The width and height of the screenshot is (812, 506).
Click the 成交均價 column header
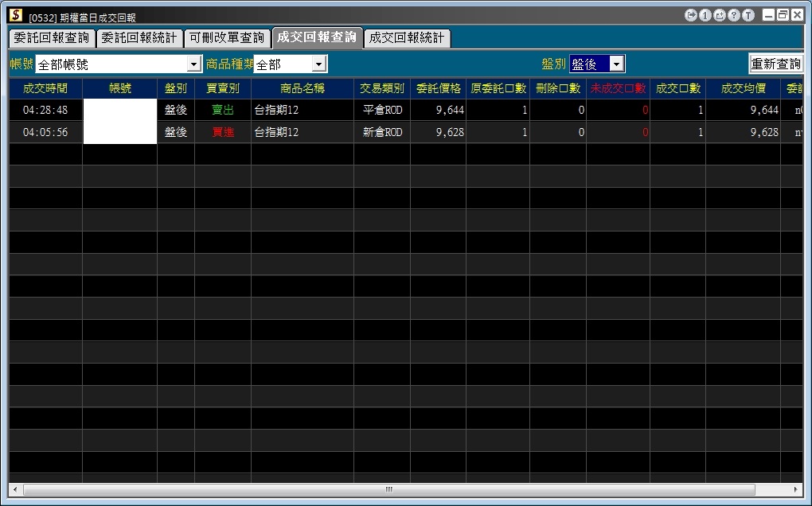point(743,88)
